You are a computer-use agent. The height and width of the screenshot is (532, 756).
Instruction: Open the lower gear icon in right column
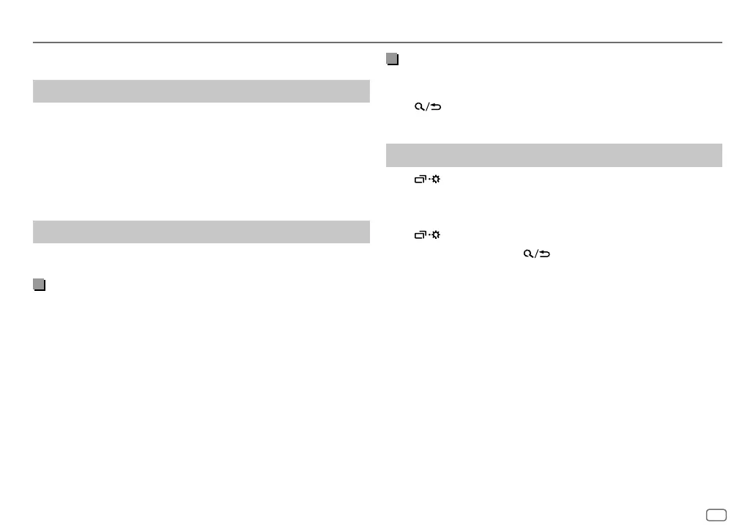(435, 235)
